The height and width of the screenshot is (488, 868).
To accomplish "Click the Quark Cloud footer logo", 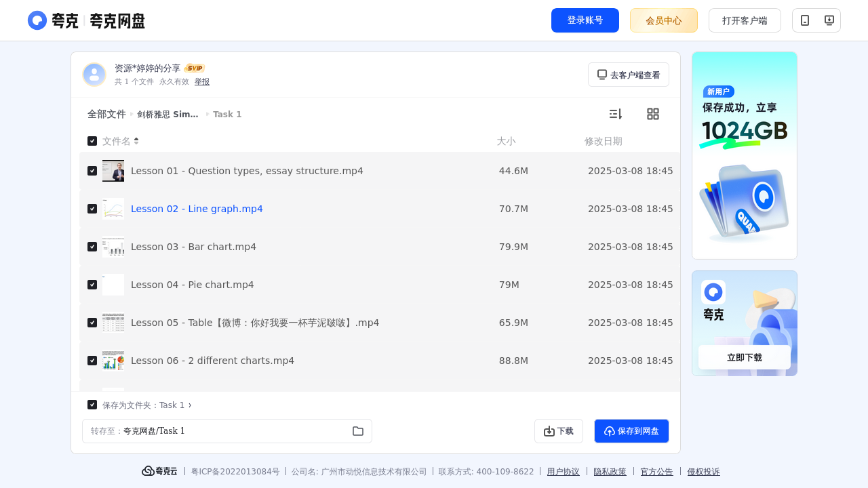I will click(x=159, y=471).
